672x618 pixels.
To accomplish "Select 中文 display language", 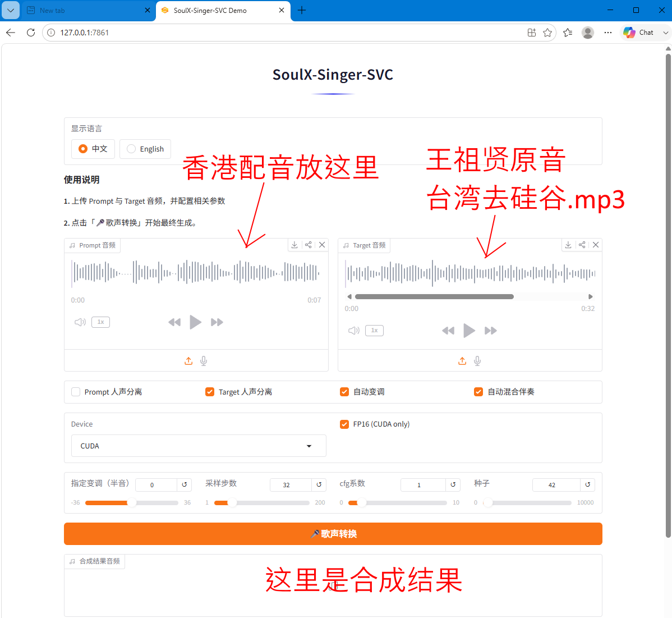I will point(93,149).
